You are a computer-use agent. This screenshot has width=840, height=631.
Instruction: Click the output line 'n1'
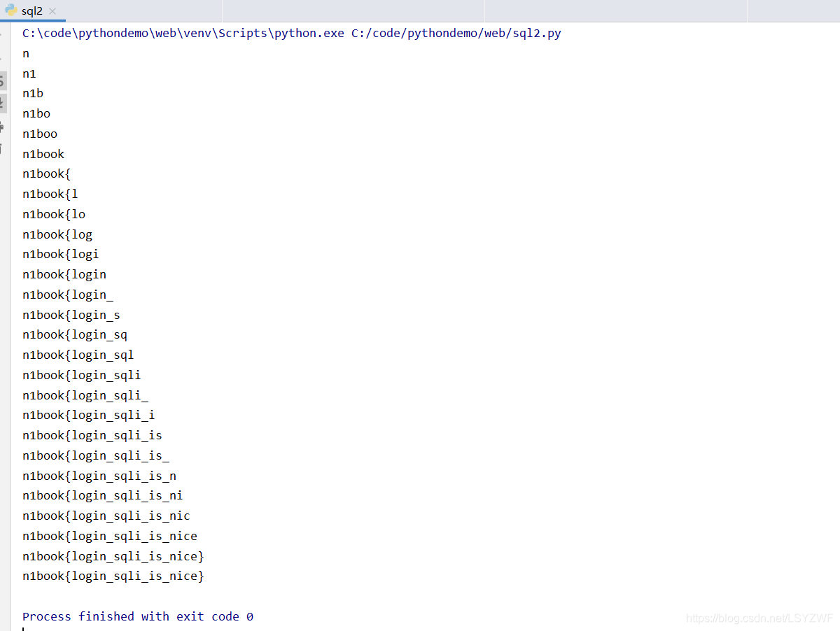click(29, 73)
